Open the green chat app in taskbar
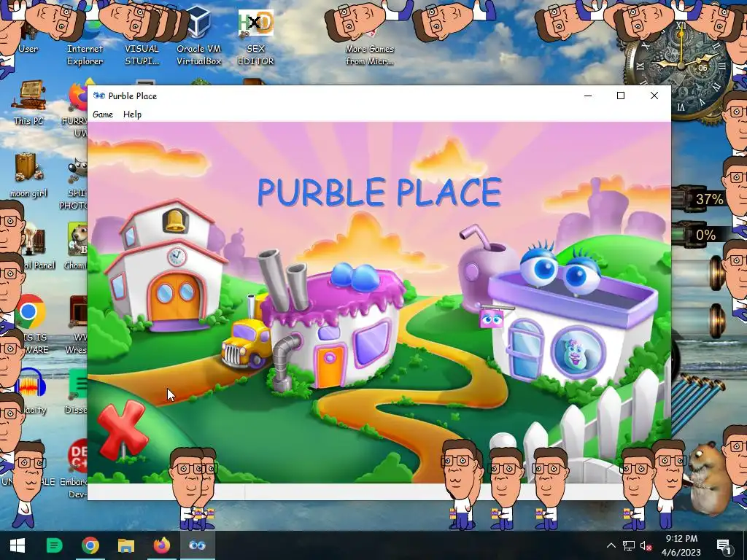 pos(54,545)
